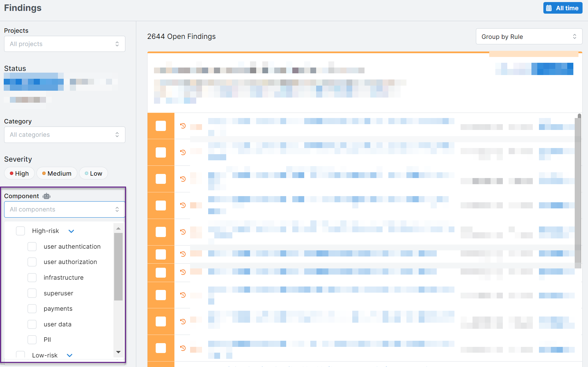The image size is (588, 367).
Task: Check the payments component checkbox
Action: coord(32,308)
